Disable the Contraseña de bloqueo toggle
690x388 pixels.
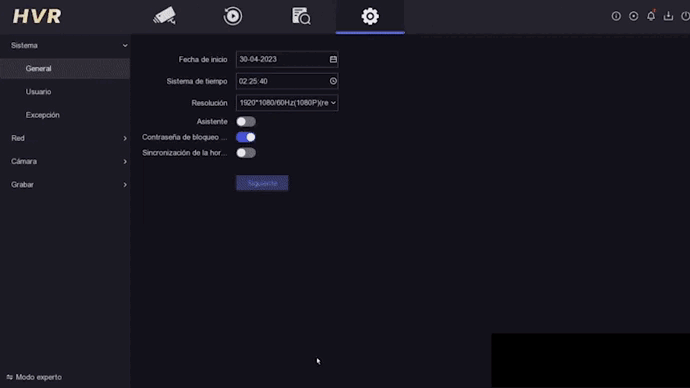click(246, 137)
